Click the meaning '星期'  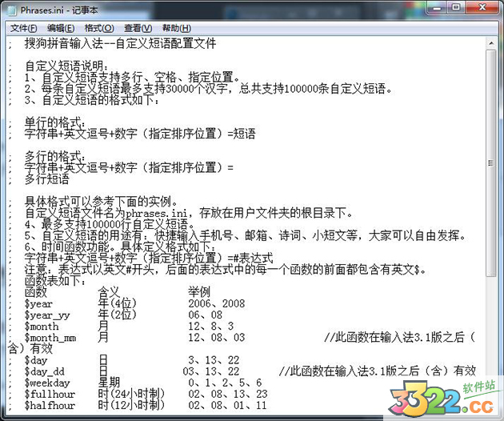coord(109,383)
